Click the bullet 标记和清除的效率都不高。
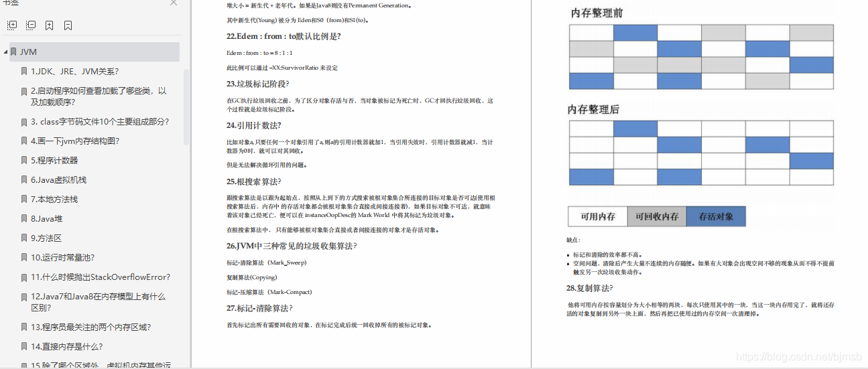 608,255
